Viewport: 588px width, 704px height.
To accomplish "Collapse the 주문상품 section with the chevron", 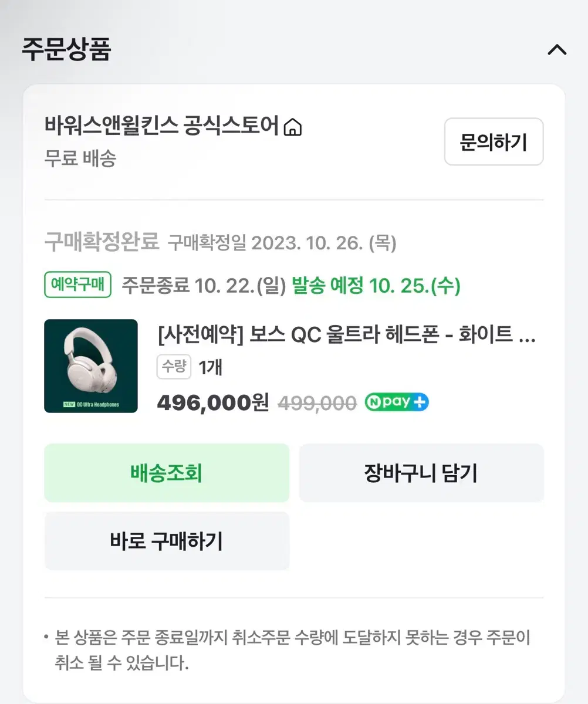I will (x=556, y=50).
